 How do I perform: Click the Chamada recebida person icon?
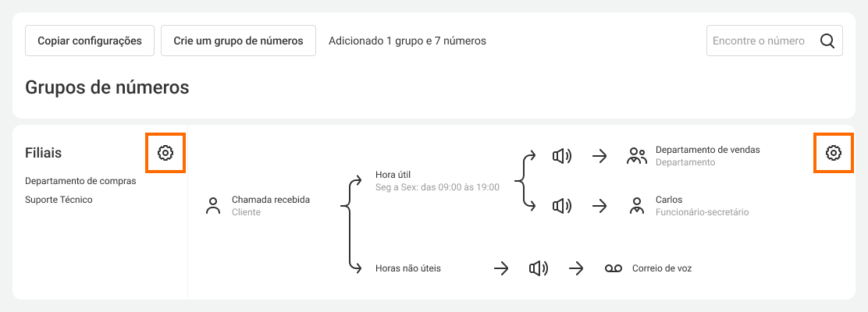pos(213,206)
